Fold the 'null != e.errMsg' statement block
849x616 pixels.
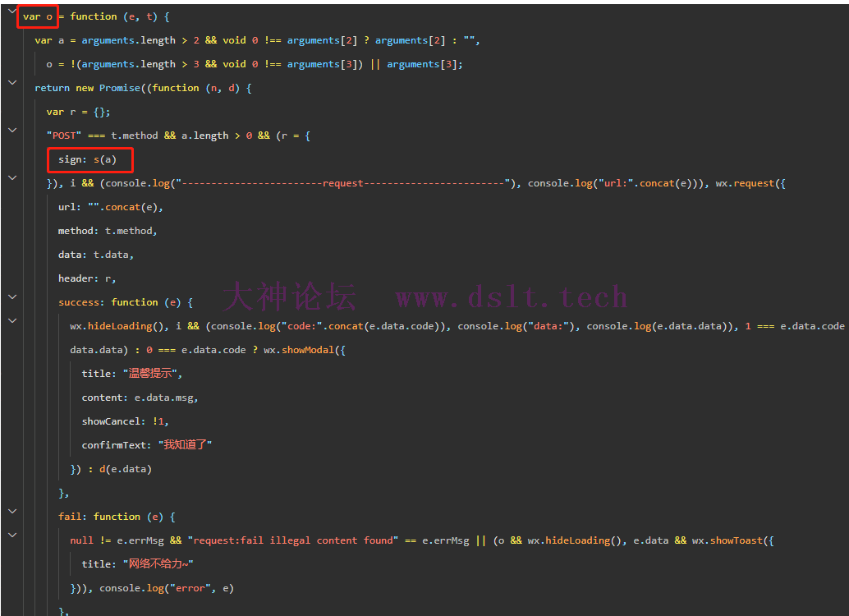pos(12,535)
